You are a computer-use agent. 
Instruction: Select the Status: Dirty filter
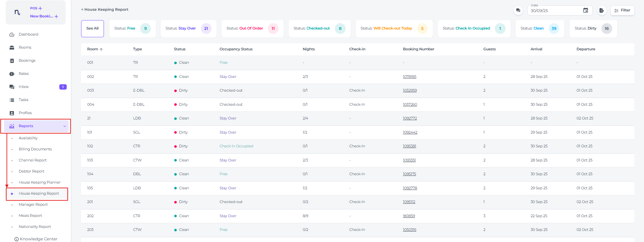(593, 29)
